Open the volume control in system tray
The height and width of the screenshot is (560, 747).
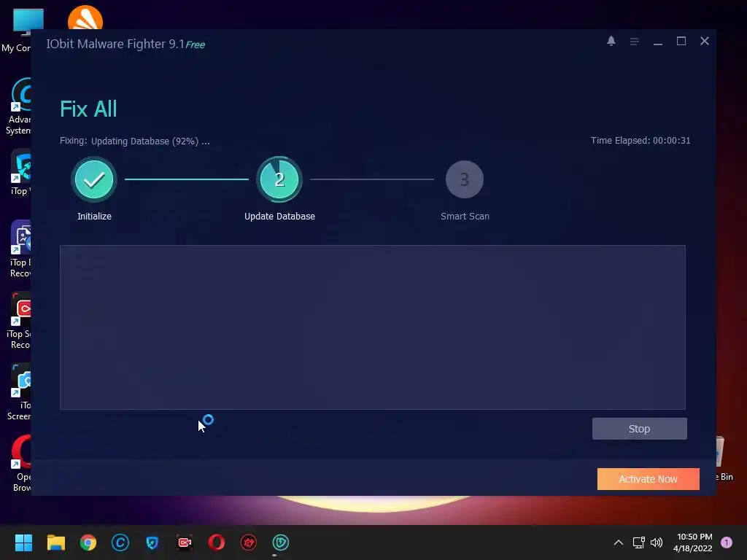coord(657,542)
